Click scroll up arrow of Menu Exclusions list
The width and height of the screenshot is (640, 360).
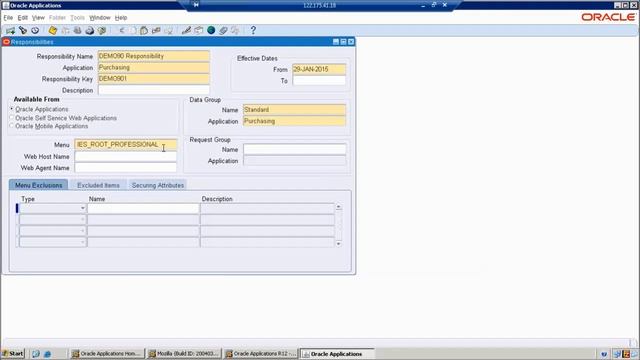(338, 207)
